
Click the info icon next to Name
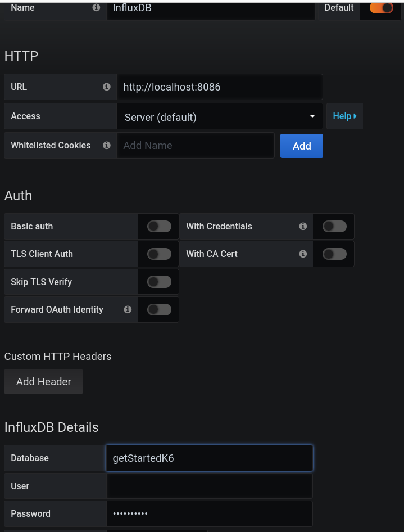coord(96,8)
